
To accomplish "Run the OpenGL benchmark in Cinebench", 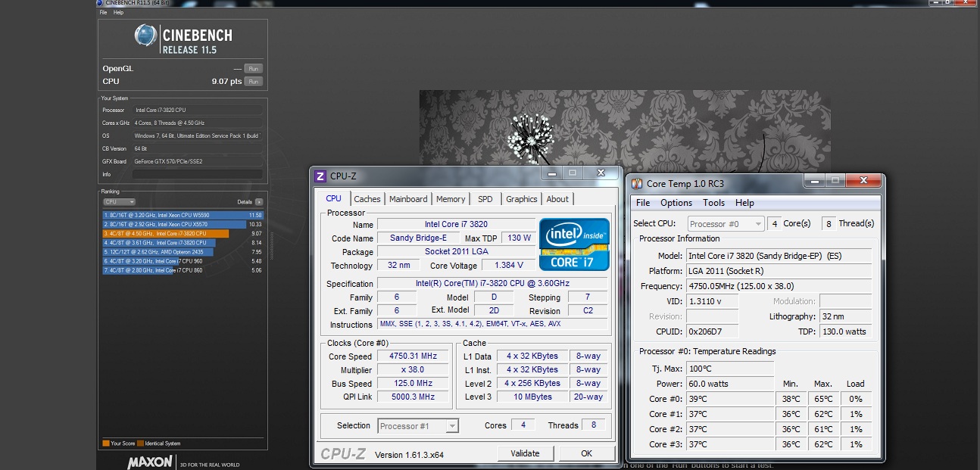I will tap(253, 68).
